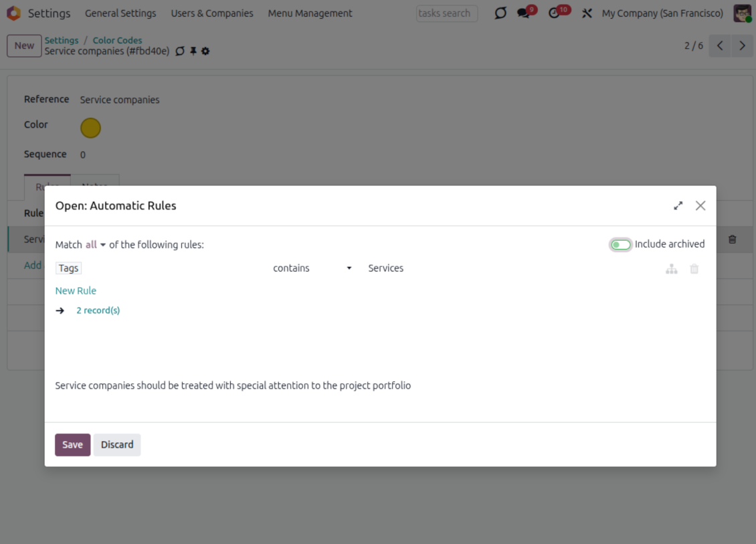Image resolution: width=756 pixels, height=544 pixels.
Task: Toggle the Include archived switch
Action: click(620, 245)
